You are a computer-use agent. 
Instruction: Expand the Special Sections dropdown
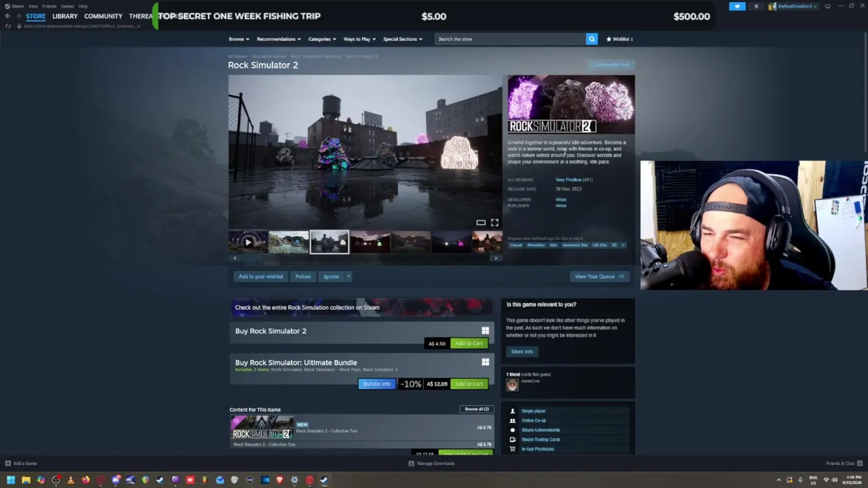tap(403, 39)
